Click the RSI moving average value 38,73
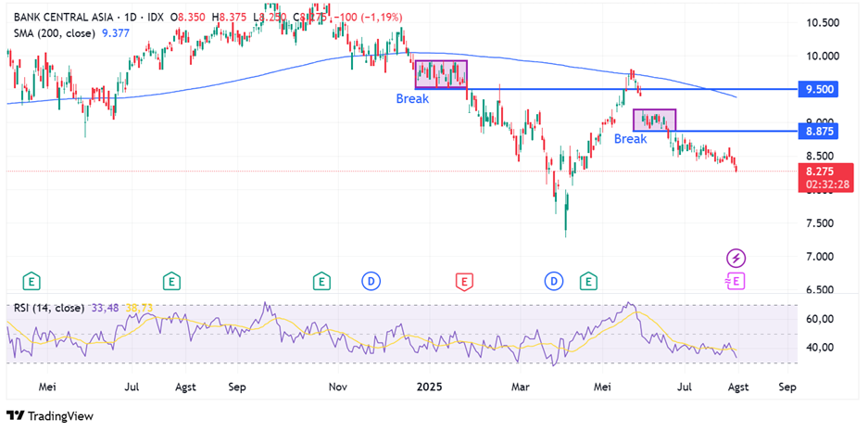Viewport: 868px width, 432px height. point(140,308)
